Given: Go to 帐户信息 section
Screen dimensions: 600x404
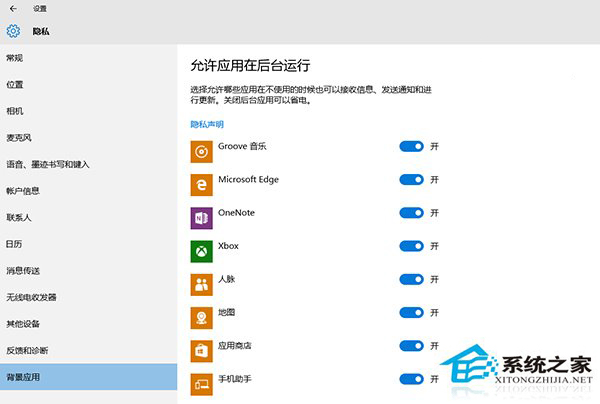Looking at the screenshot, I should tap(88, 191).
